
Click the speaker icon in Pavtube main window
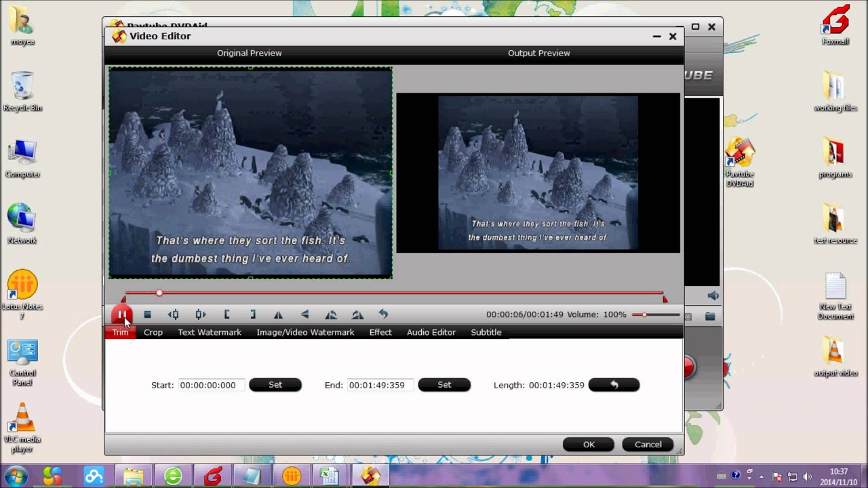click(x=713, y=296)
